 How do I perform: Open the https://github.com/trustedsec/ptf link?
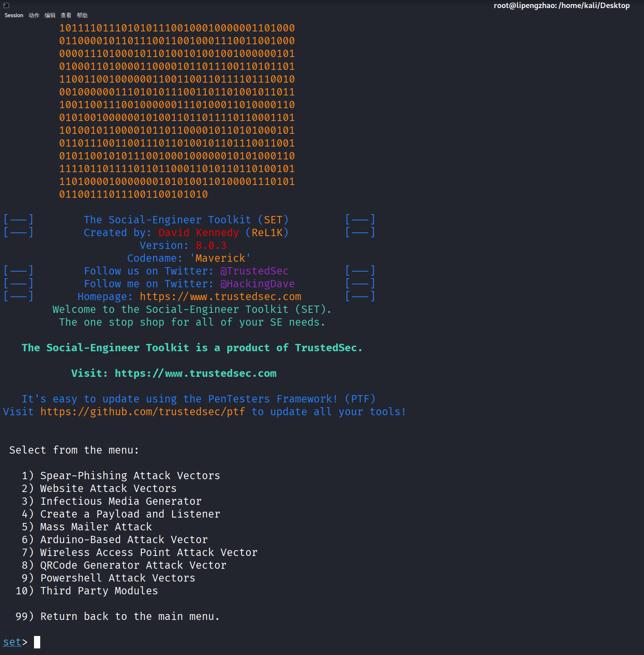click(x=143, y=412)
